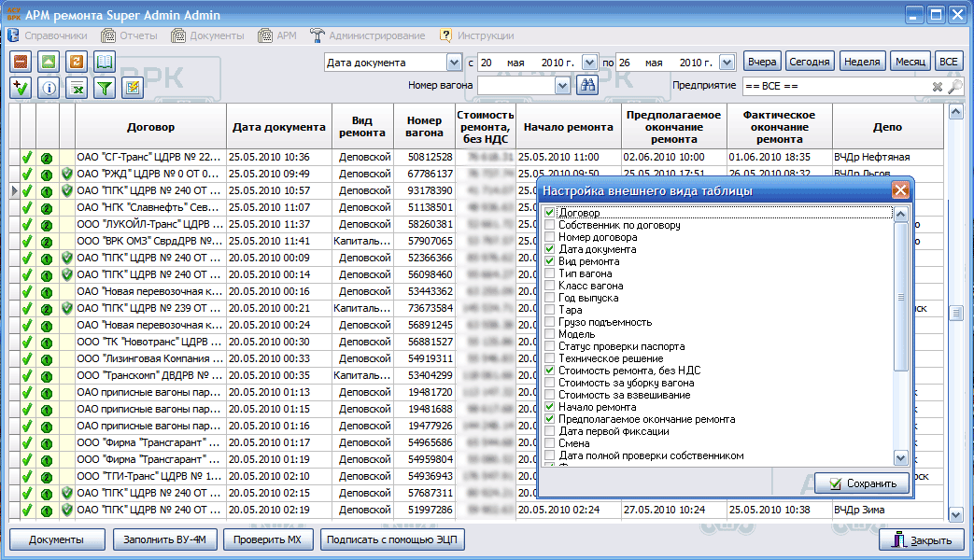Open the start date calendar dropdown

click(589, 63)
